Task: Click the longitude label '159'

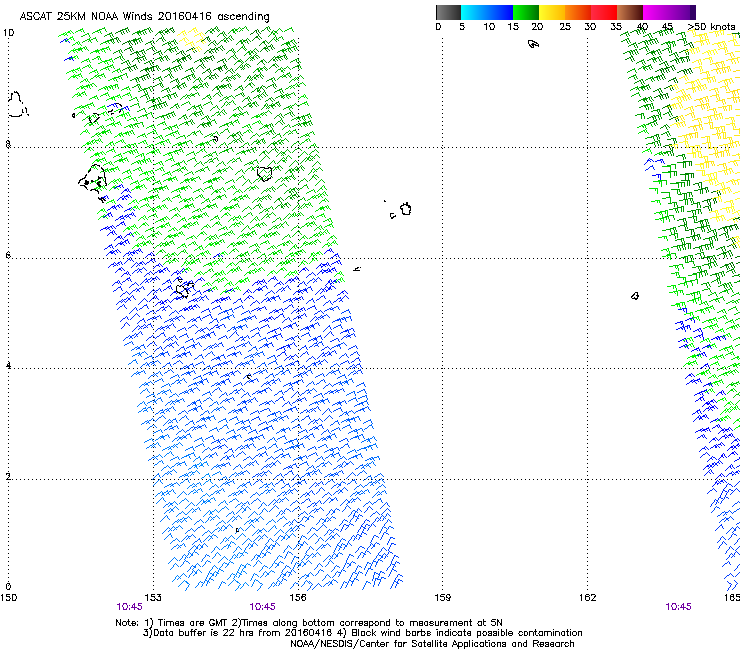Action: (442, 598)
